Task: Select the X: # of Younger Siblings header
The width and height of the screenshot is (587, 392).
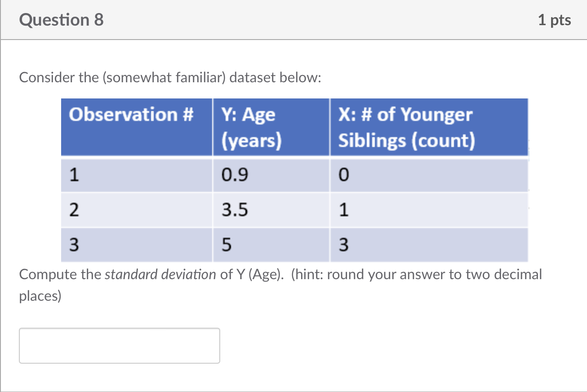Action: click(x=405, y=127)
